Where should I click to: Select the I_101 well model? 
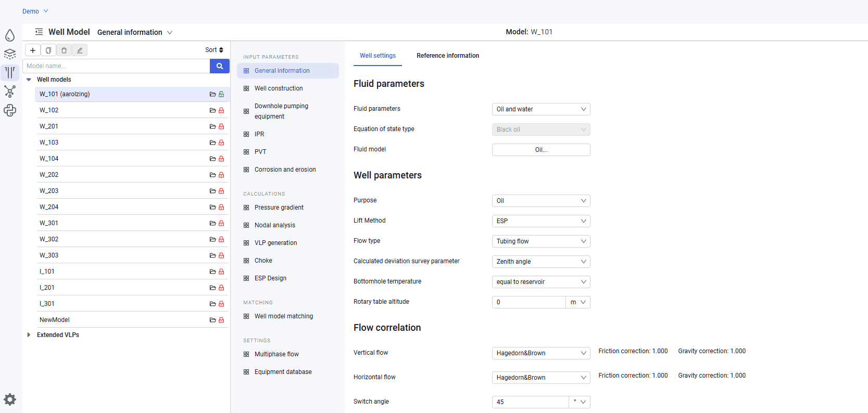[132, 272]
